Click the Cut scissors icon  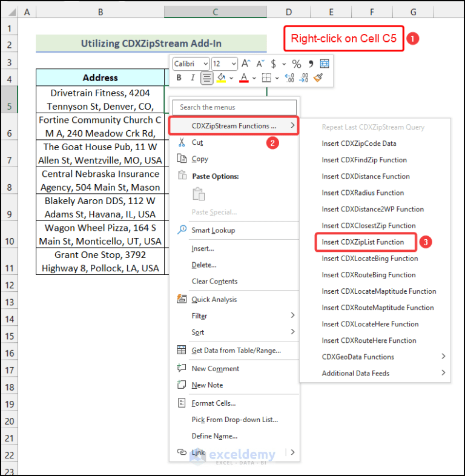click(x=182, y=142)
